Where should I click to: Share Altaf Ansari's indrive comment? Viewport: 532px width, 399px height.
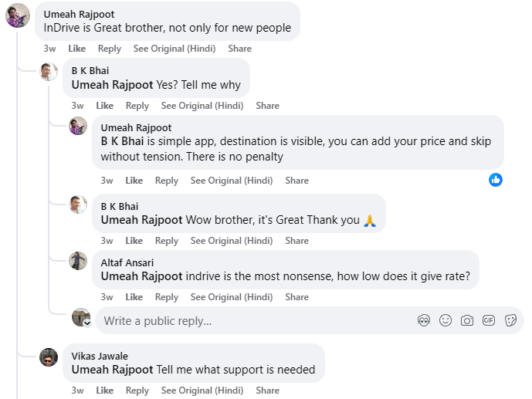point(296,297)
